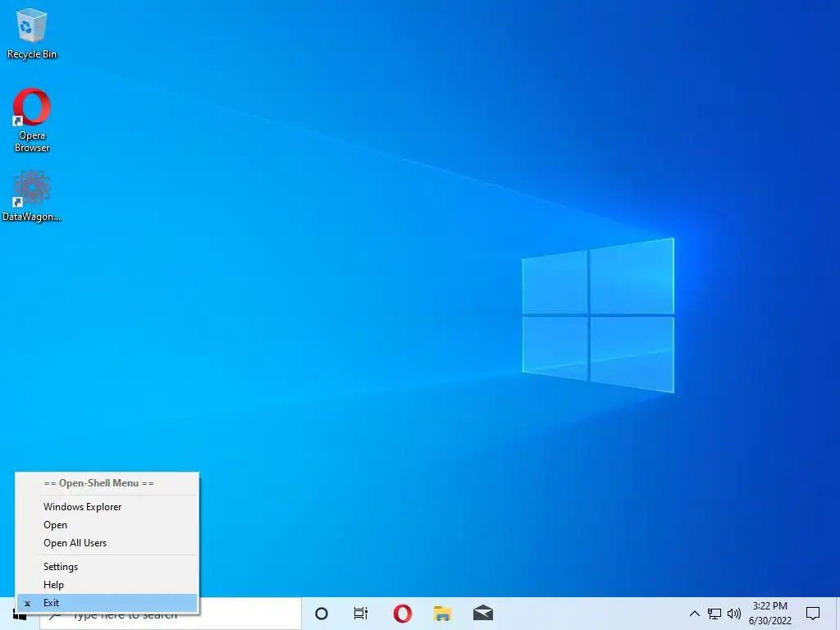Choose Open All Users menu entry

point(107,543)
